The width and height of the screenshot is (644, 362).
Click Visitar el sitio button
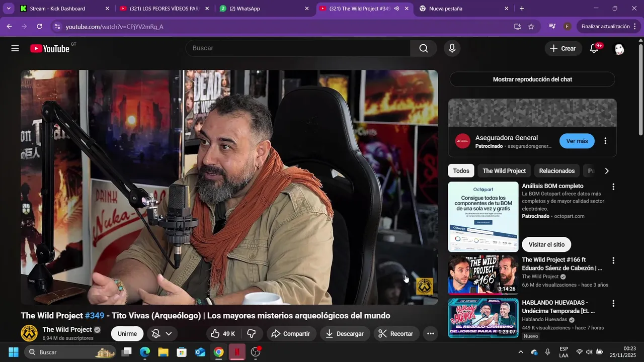[x=546, y=244]
